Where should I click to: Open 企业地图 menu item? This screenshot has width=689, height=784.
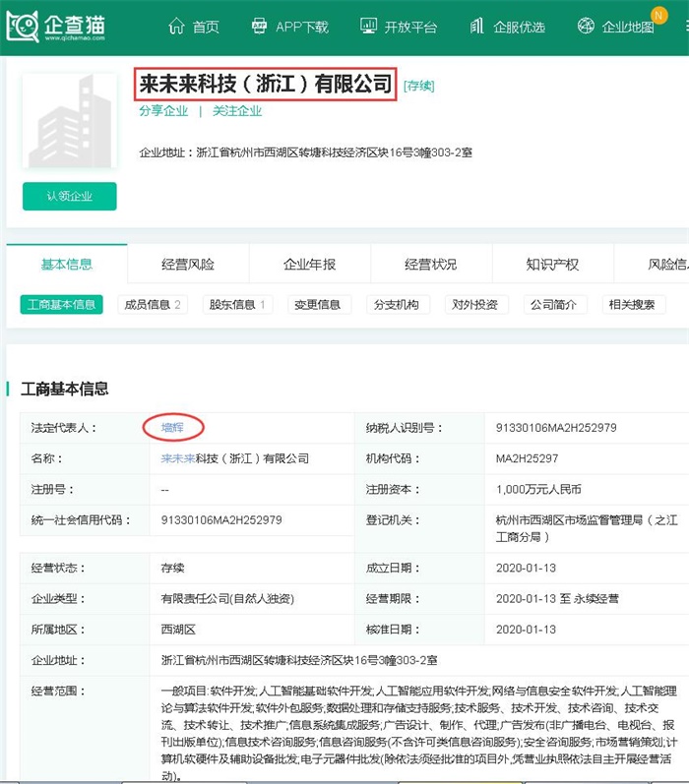[628, 27]
